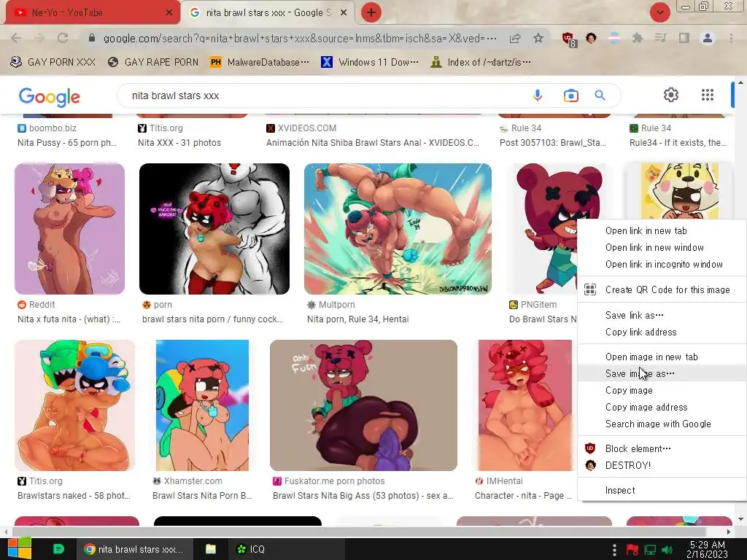747x560 pixels.
Task: Select "Open link in incognito window"
Action: [x=664, y=264]
